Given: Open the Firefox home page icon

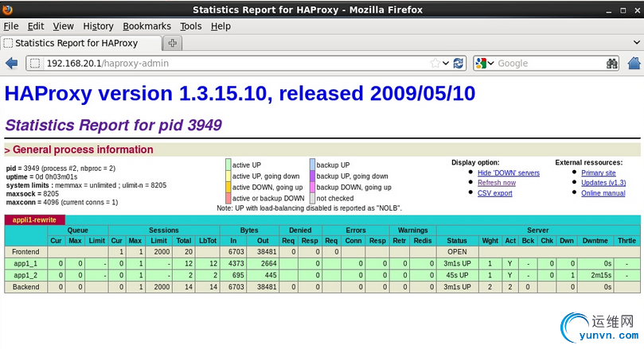Looking at the screenshot, I should (x=634, y=63).
